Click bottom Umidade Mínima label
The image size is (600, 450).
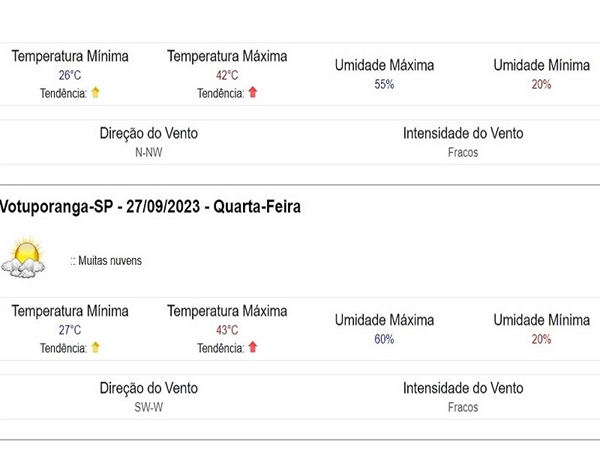[541, 320]
